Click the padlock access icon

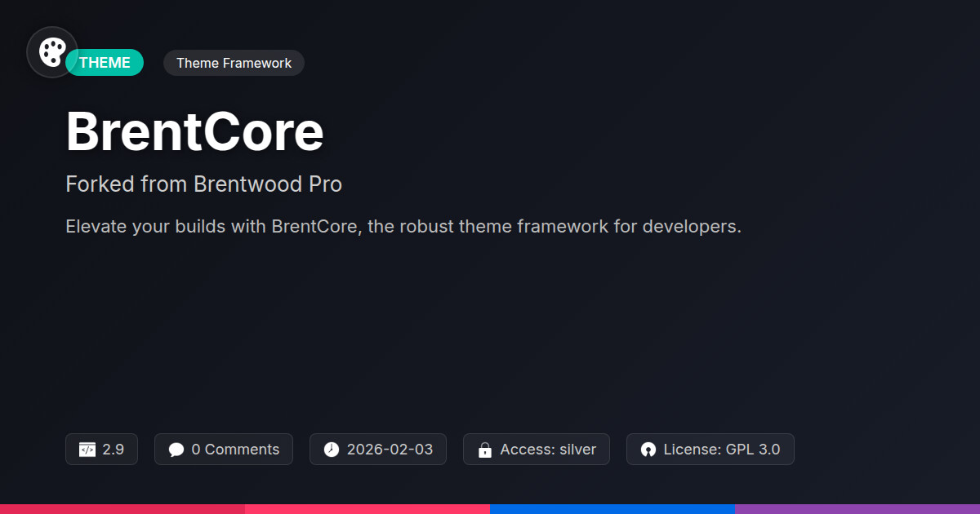(484, 450)
